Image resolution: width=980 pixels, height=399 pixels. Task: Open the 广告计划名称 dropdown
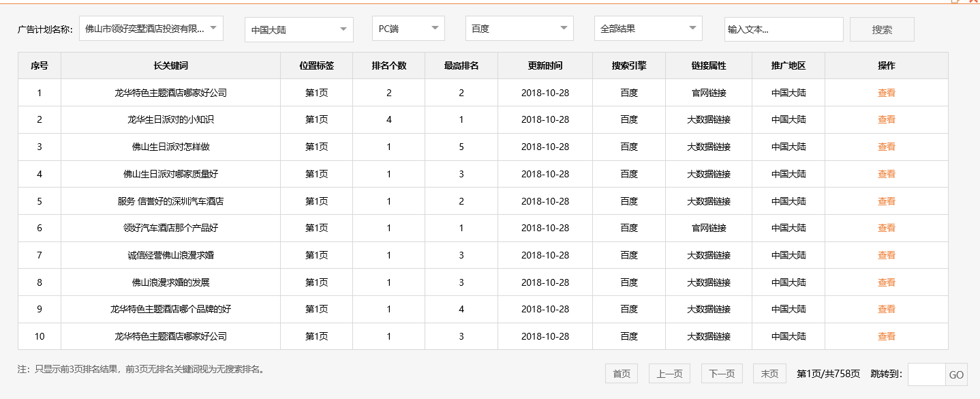click(x=151, y=29)
